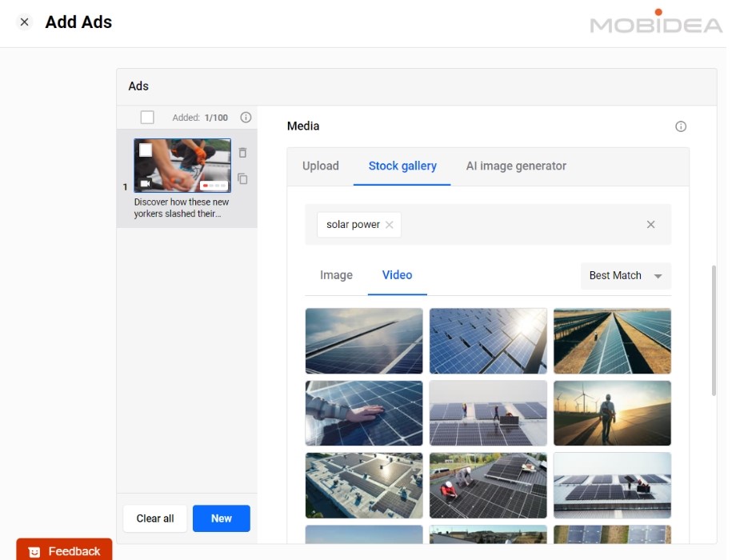Create a new ad with New button

point(221,518)
